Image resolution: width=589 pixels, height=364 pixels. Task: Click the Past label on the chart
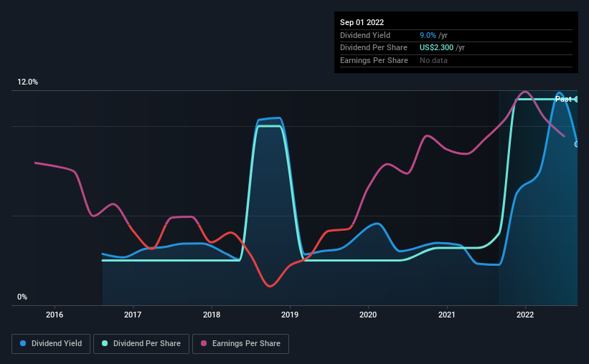pos(563,99)
